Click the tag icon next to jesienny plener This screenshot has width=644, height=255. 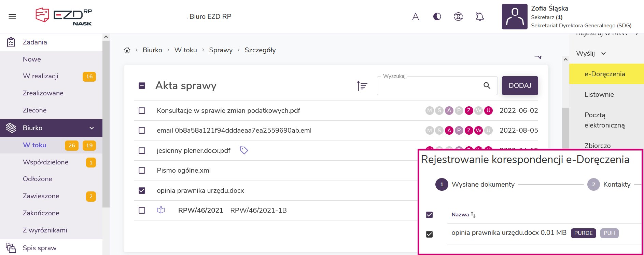coord(244,150)
